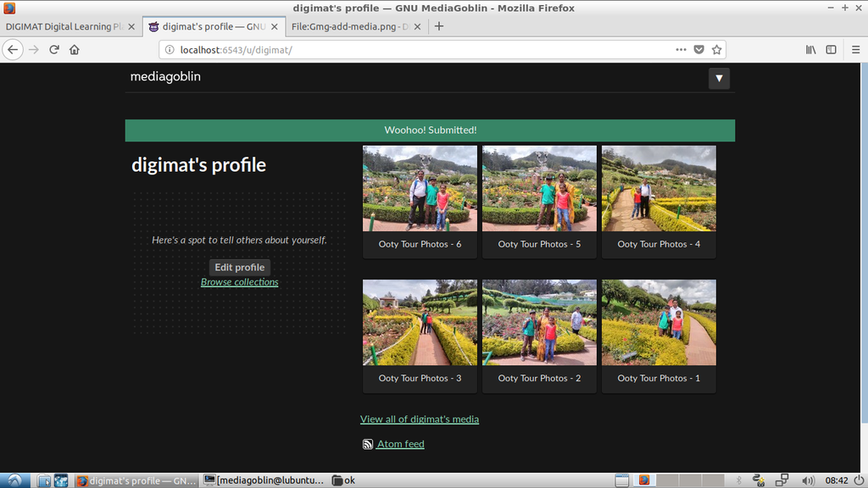Toggle the Firefox sidebar view icon
The height and width of the screenshot is (488, 868).
(x=832, y=50)
